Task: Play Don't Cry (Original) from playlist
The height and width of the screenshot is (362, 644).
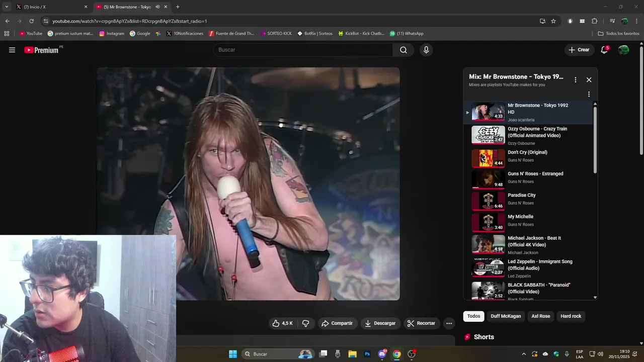Action: tap(528, 158)
